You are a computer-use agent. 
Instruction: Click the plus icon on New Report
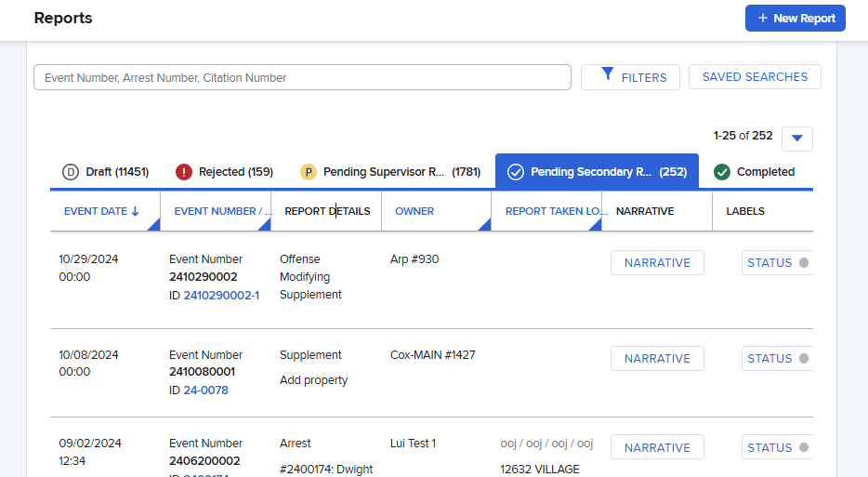pos(763,19)
